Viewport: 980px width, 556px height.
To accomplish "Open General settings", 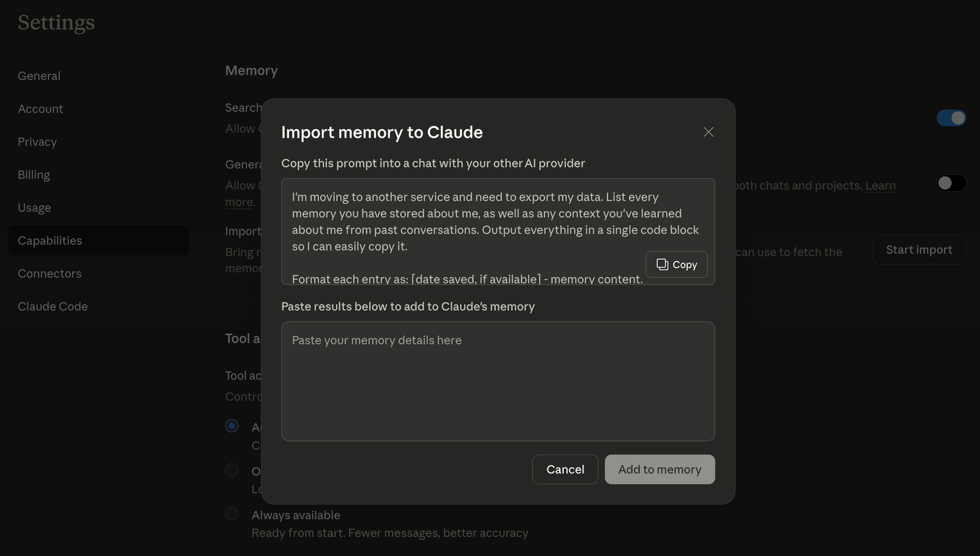I will point(39,75).
